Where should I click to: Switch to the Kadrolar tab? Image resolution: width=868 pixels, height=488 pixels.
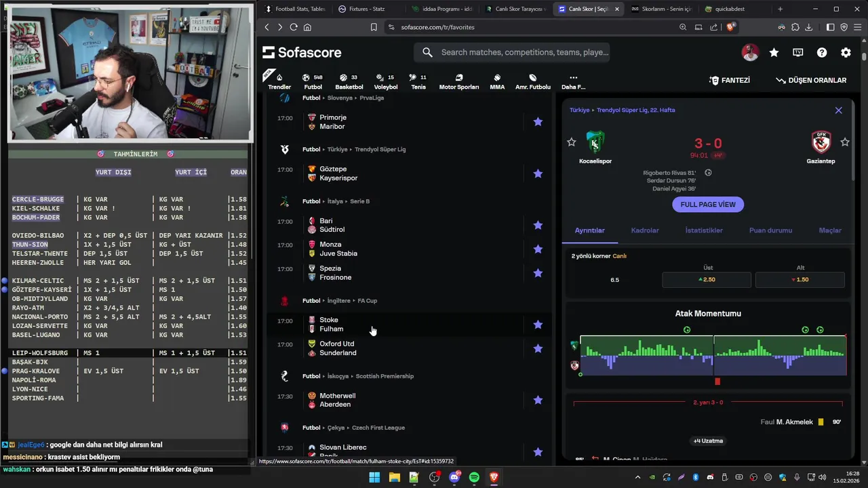point(645,230)
